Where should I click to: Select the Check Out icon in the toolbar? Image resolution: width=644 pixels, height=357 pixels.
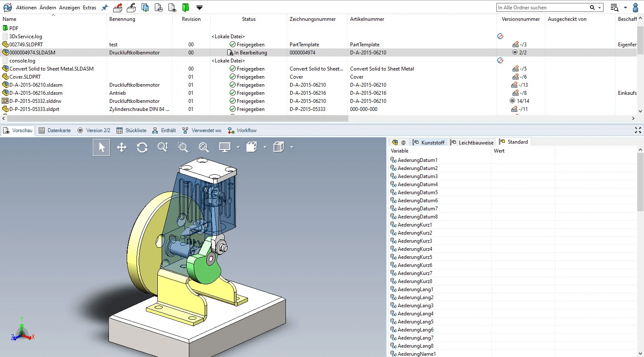[x=117, y=7]
